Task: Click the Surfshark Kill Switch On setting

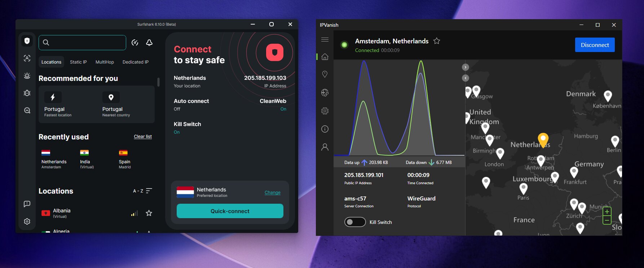Action: coord(188,127)
